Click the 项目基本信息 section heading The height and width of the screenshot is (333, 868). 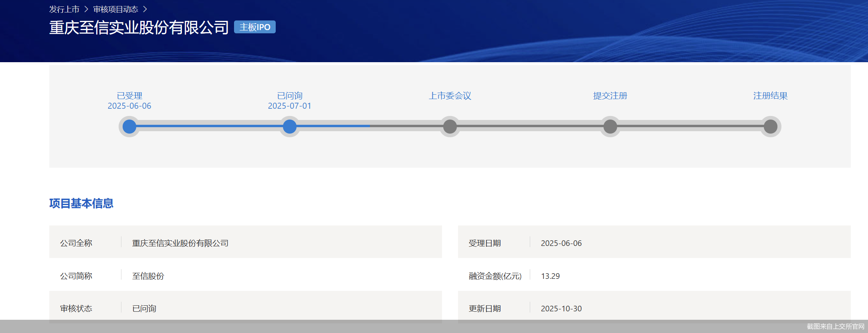click(81, 203)
